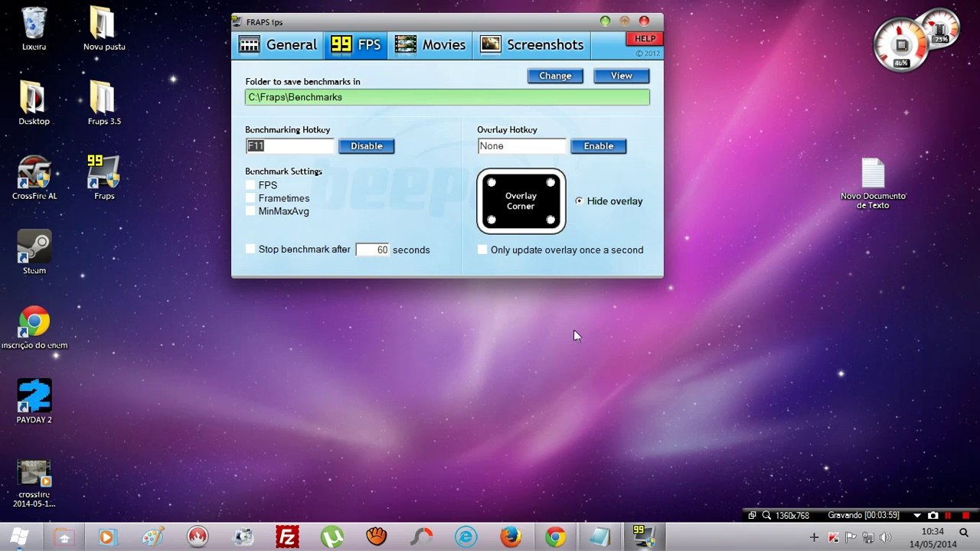This screenshot has height=551, width=980.
Task: Select the PAYDAY 2 desktop icon
Action: (x=34, y=401)
